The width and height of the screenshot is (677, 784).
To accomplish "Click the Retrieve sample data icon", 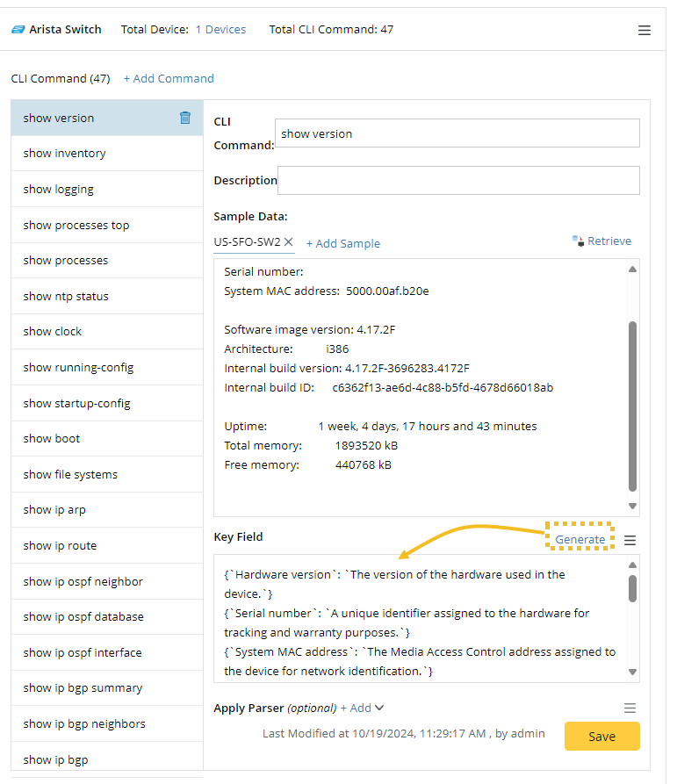I will [578, 241].
